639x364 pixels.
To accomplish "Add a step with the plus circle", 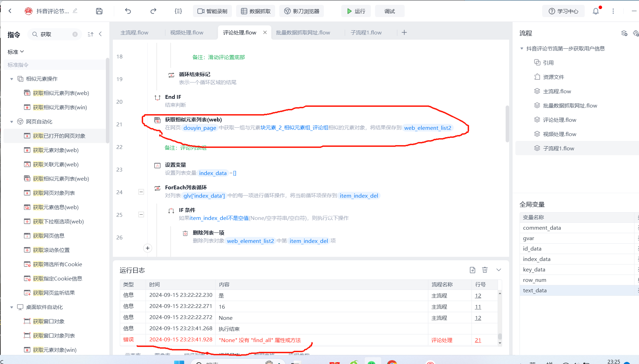I will click(148, 248).
